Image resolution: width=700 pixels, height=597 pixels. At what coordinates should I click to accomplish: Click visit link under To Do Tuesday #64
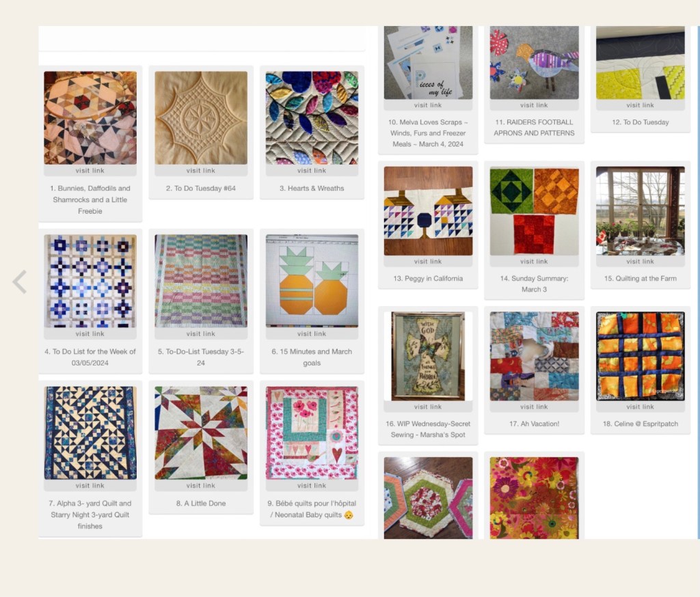coord(201,171)
